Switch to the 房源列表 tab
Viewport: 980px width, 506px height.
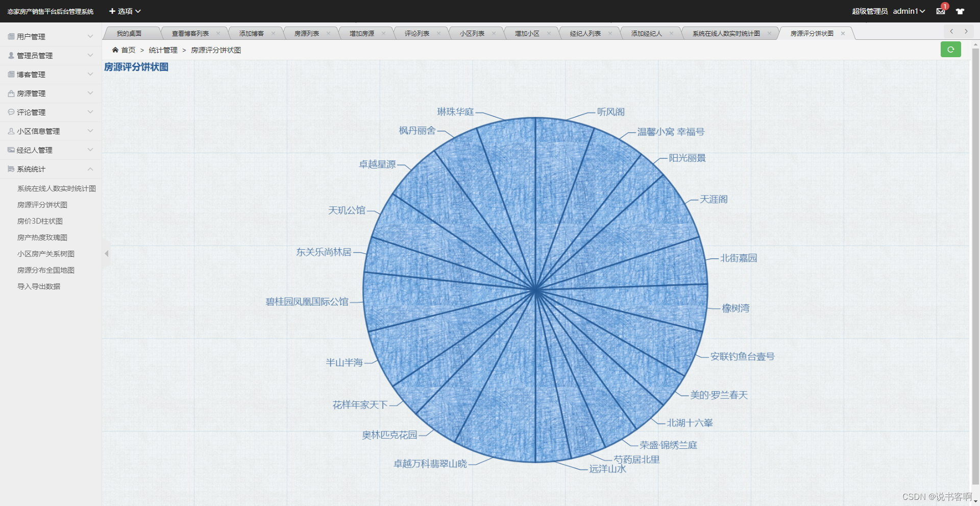click(x=306, y=34)
